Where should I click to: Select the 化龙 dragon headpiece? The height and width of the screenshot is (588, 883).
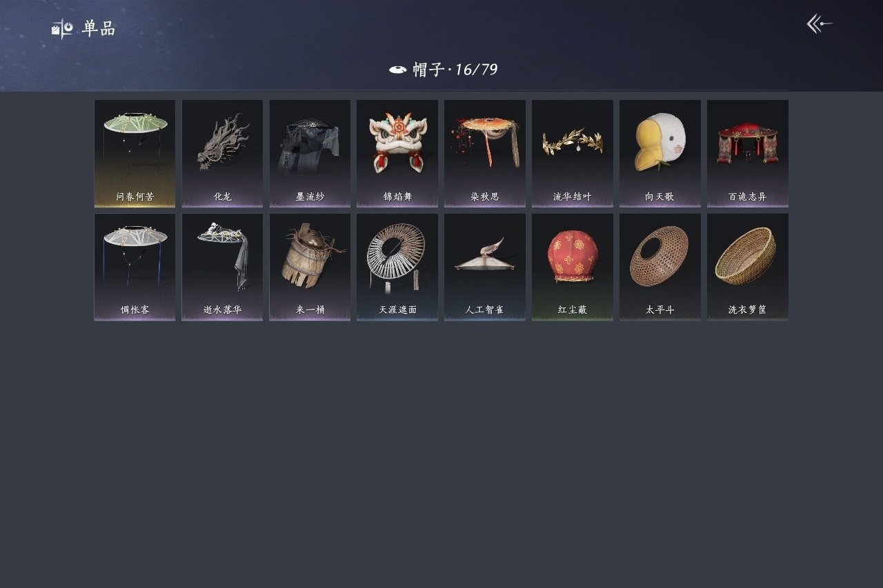click(x=222, y=153)
